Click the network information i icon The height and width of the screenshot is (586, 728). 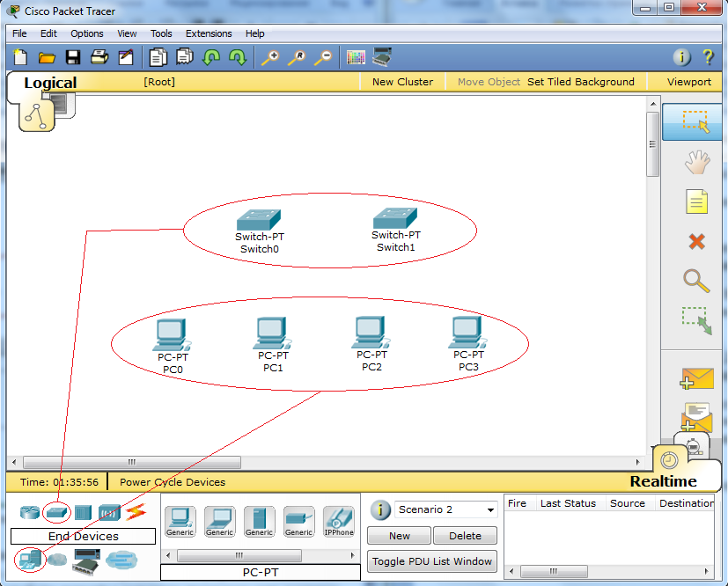[x=681, y=57]
